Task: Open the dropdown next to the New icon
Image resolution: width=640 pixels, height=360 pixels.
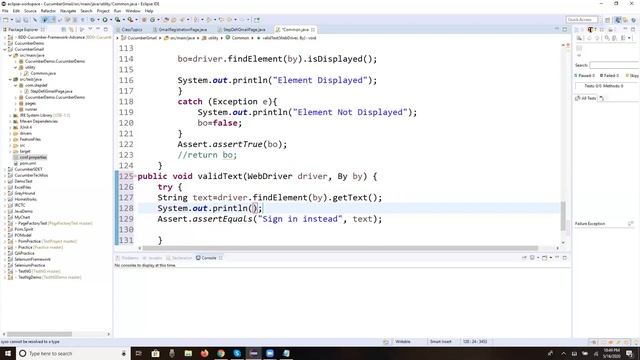Action: pyautogui.click(x=12, y=20)
